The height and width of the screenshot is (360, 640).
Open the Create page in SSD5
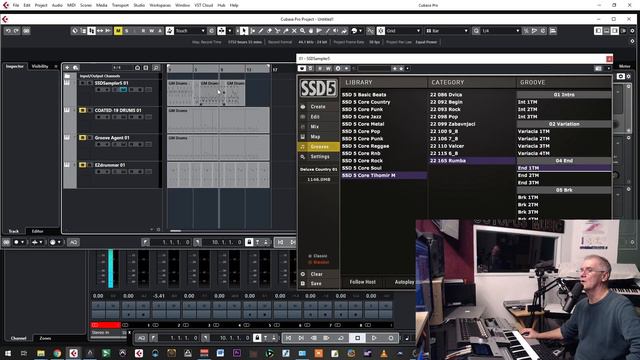[x=318, y=107]
